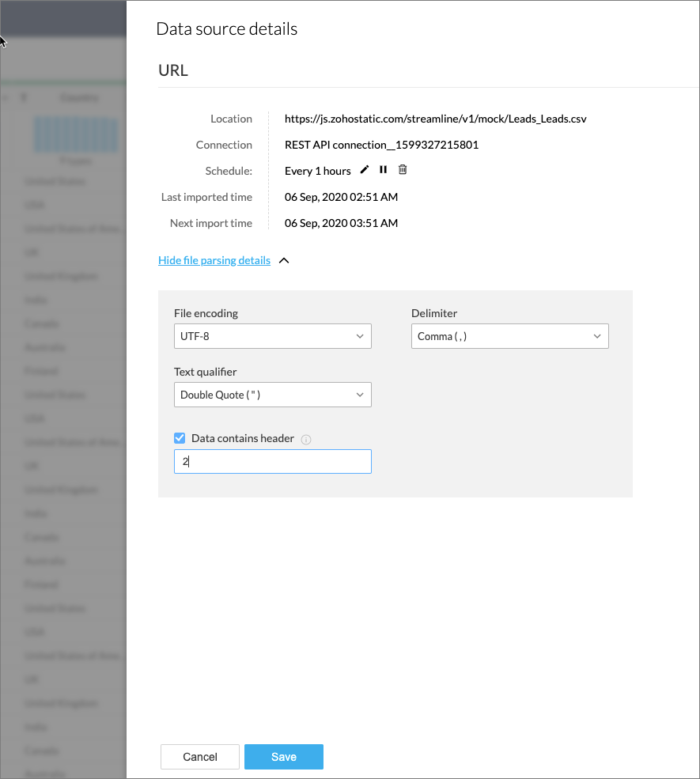
Task: Click the Data source details heading
Action: click(x=227, y=28)
